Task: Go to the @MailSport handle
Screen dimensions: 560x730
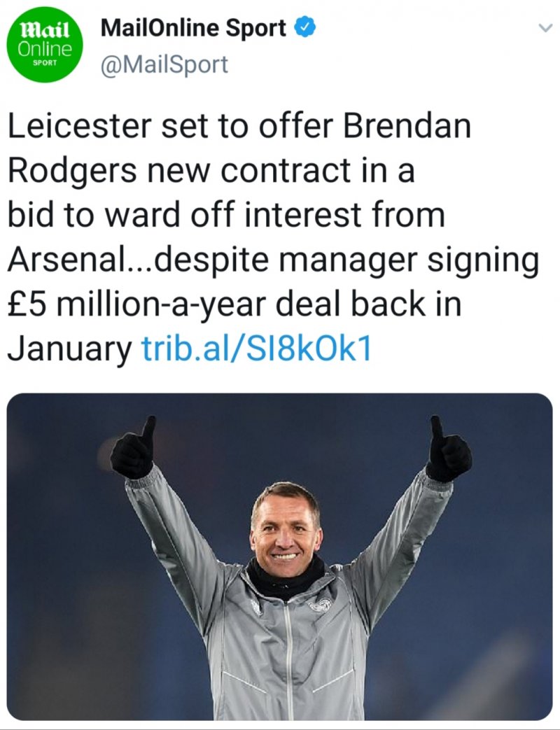Action: pyautogui.click(x=165, y=65)
